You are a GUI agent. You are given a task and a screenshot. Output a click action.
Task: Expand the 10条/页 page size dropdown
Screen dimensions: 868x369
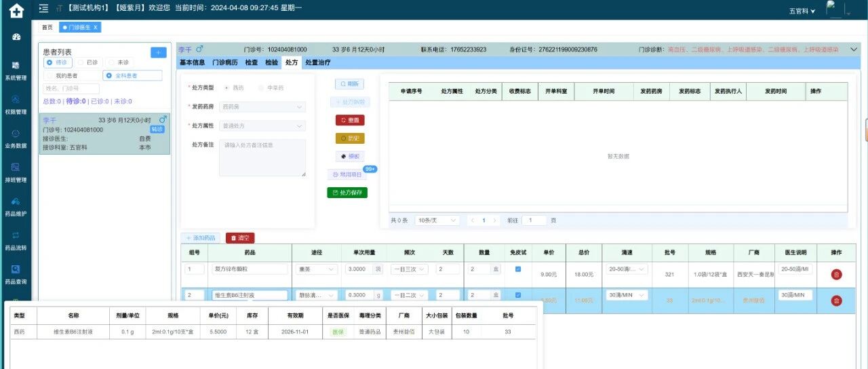tap(437, 220)
